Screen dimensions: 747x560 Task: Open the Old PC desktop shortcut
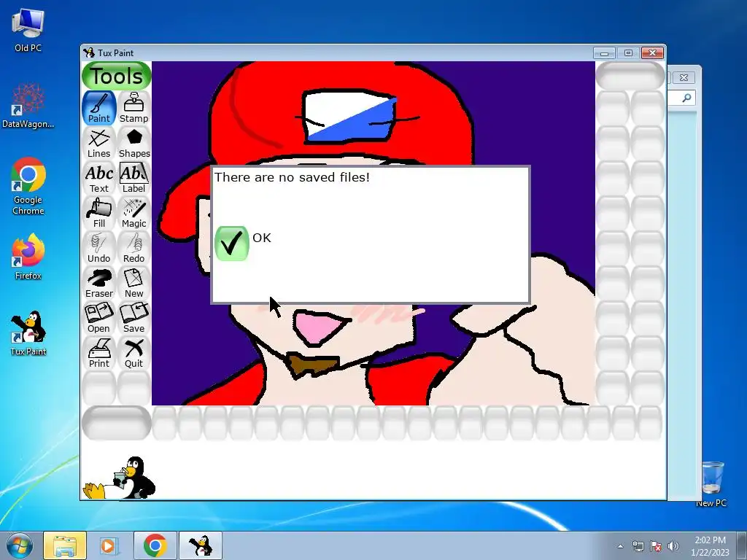(28, 30)
